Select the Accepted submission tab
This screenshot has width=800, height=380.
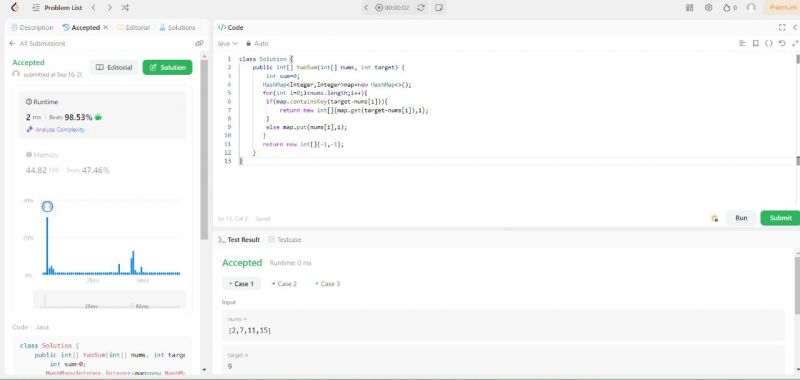coord(82,28)
